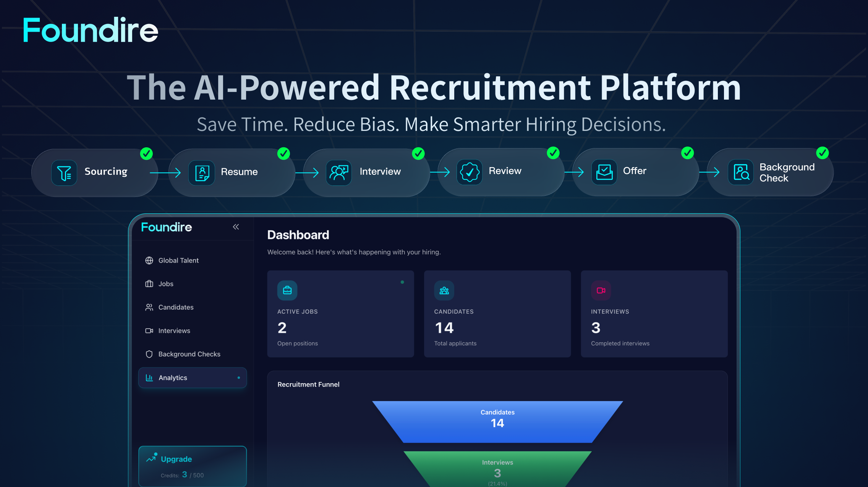This screenshot has width=868, height=487.
Task: Select the Candidates people icon on dashboard card
Action: click(444, 290)
